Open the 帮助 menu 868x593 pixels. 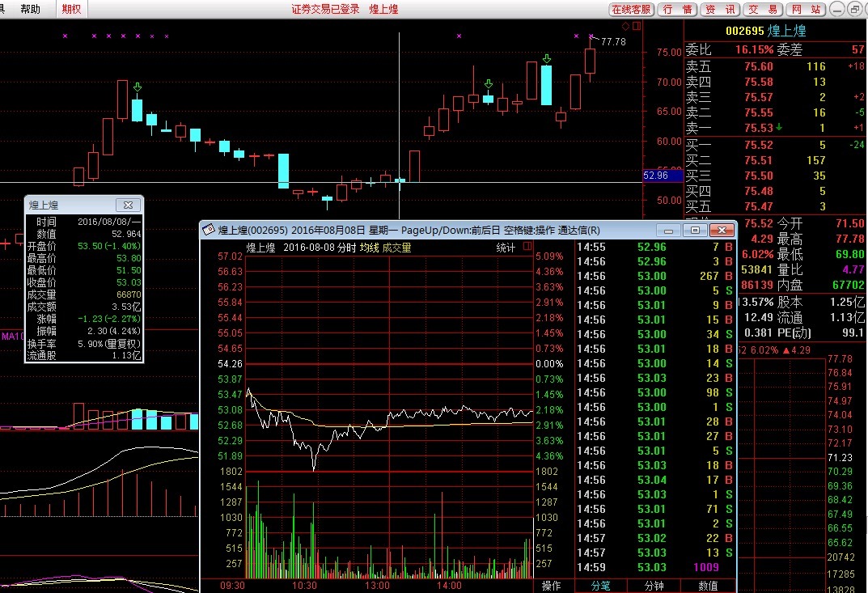pyautogui.click(x=30, y=9)
